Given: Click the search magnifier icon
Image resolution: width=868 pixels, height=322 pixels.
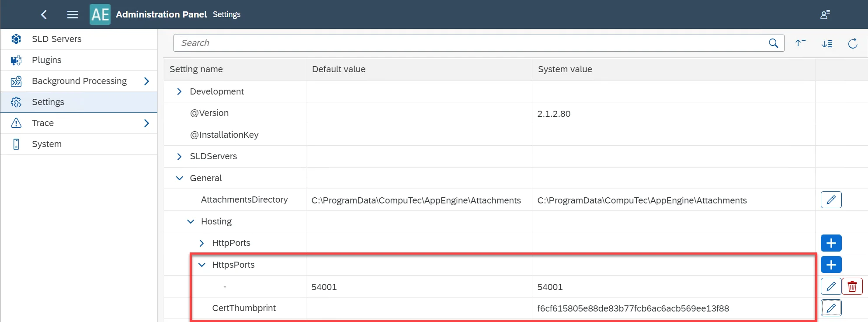Looking at the screenshot, I should 773,43.
